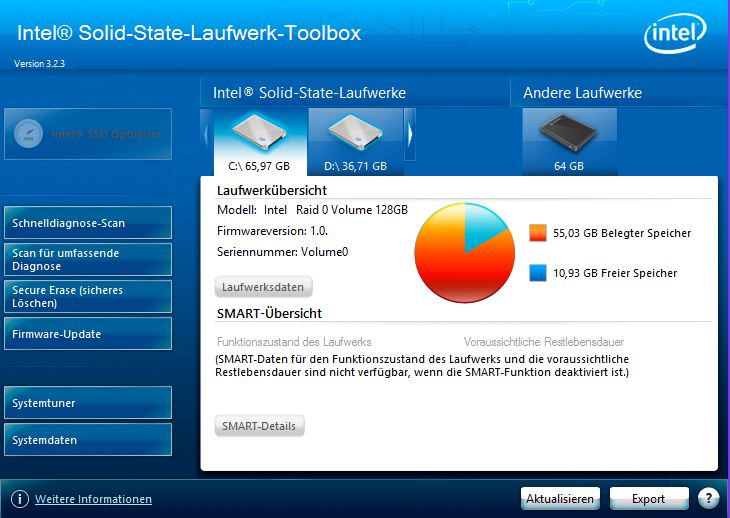Screen dimensions: 730x518
Task: Open the Weitere Informationen link
Action: 93,499
